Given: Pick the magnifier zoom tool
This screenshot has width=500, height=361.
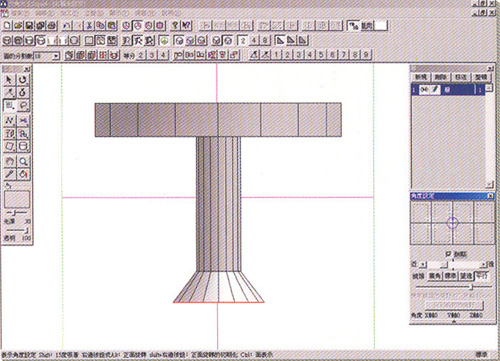Looking at the screenshot, I should pos(23,162).
